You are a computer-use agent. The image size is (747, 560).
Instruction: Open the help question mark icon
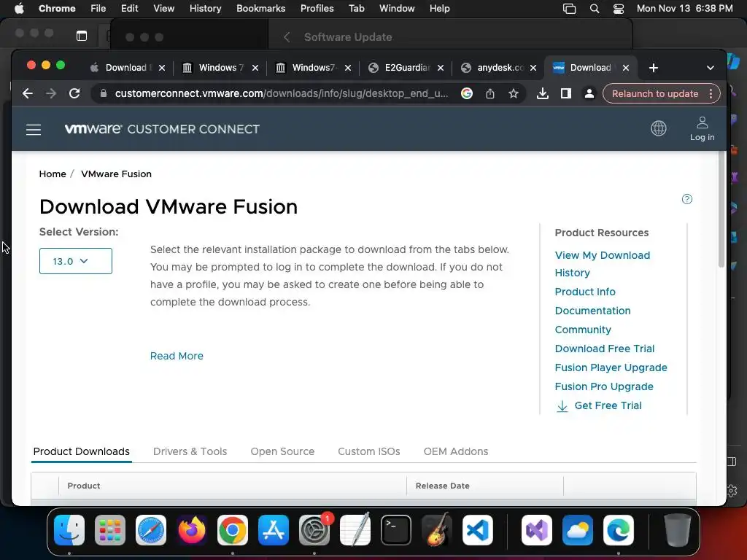(687, 199)
